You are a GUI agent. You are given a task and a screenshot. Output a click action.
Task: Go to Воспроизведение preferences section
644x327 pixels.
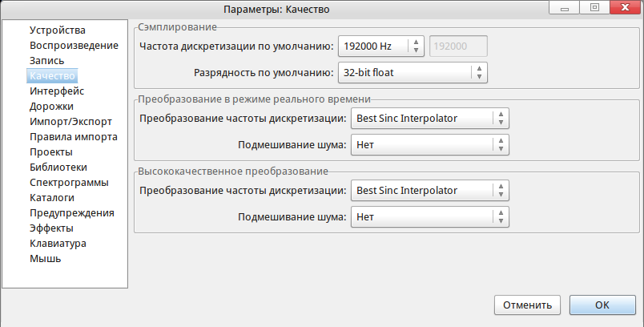pyautogui.click(x=74, y=46)
